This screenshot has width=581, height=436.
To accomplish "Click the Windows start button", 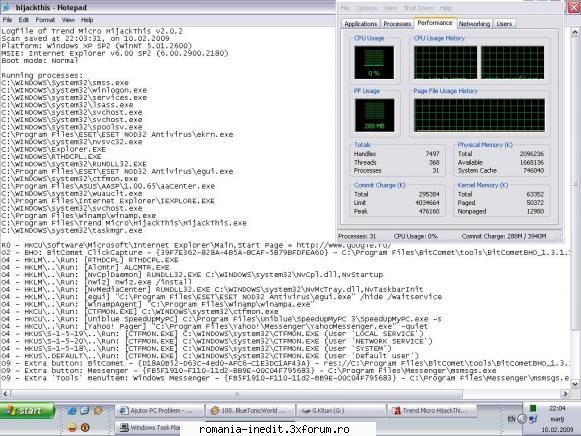I will coord(27,410).
